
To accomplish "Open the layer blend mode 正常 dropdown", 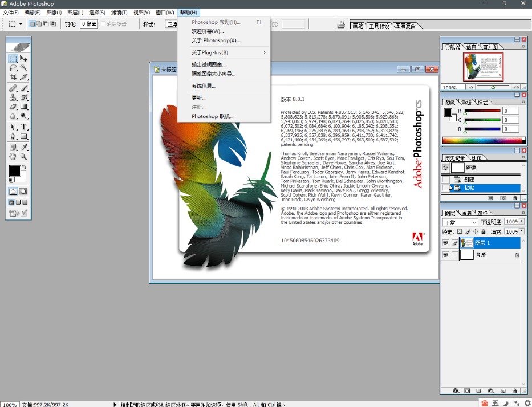I will pos(460,222).
